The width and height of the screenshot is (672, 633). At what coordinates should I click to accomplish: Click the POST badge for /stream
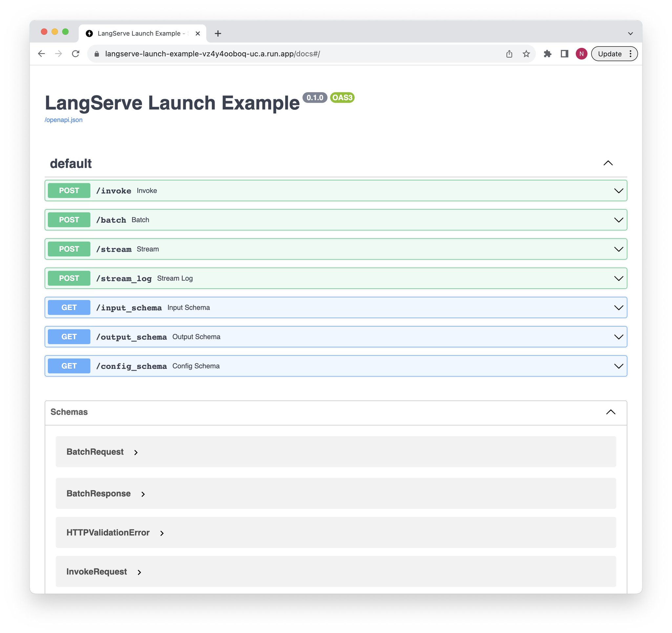pos(69,249)
